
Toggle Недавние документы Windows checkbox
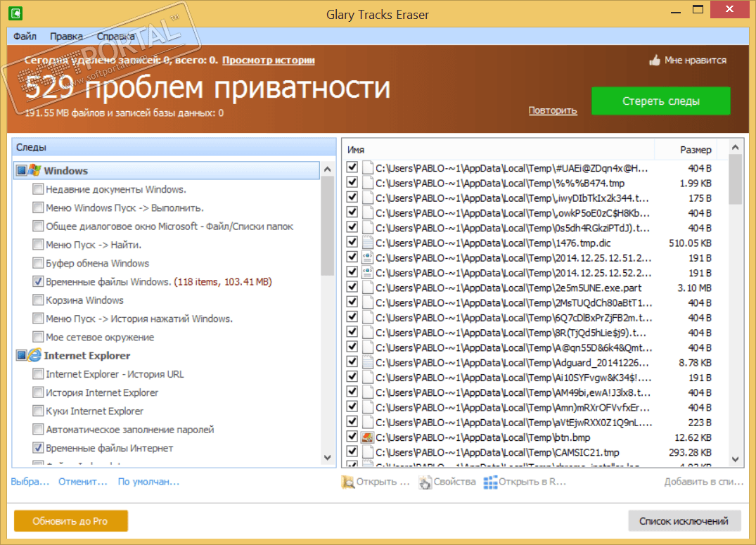coord(38,189)
